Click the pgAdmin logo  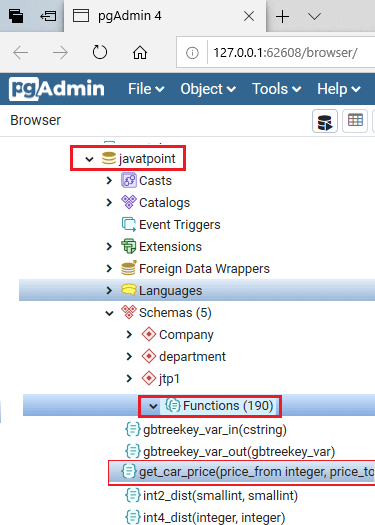(x=57, y=89)
